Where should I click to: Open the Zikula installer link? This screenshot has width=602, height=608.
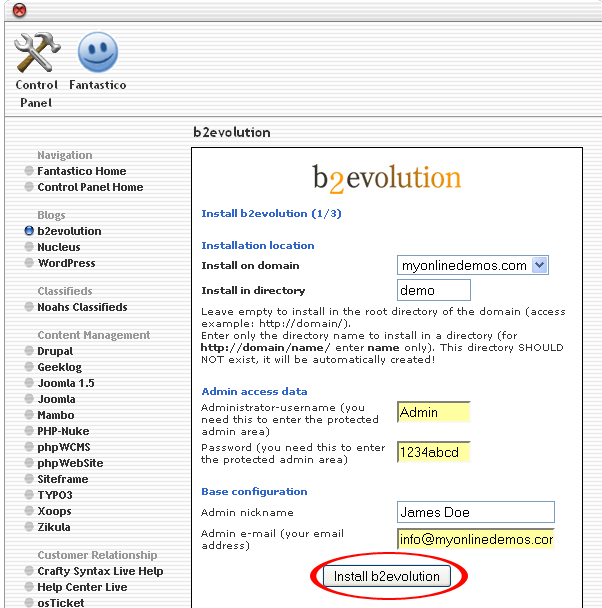54,527
